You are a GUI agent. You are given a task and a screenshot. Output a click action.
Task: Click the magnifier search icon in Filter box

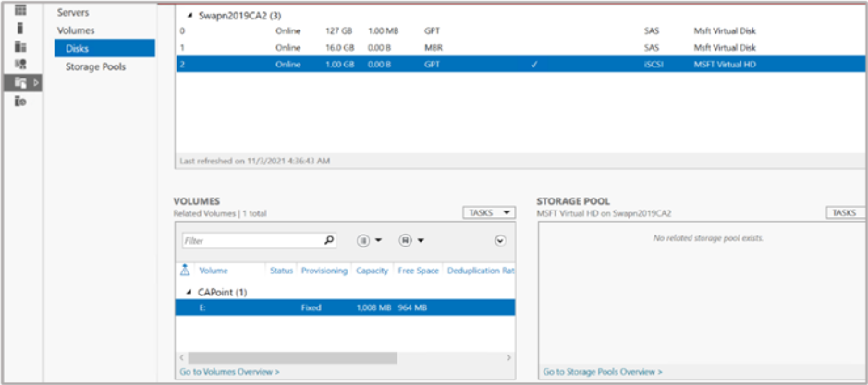click(x=329, y=241)
